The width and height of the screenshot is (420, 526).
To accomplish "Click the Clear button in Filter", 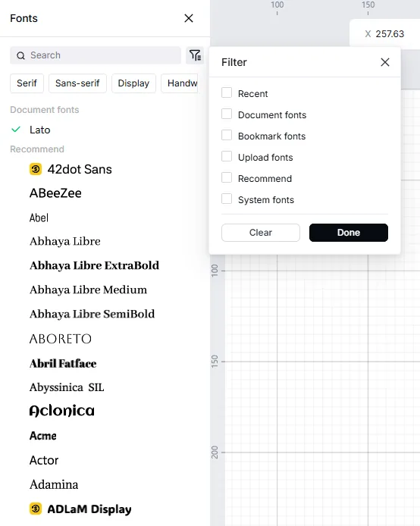I will point(261,233).
